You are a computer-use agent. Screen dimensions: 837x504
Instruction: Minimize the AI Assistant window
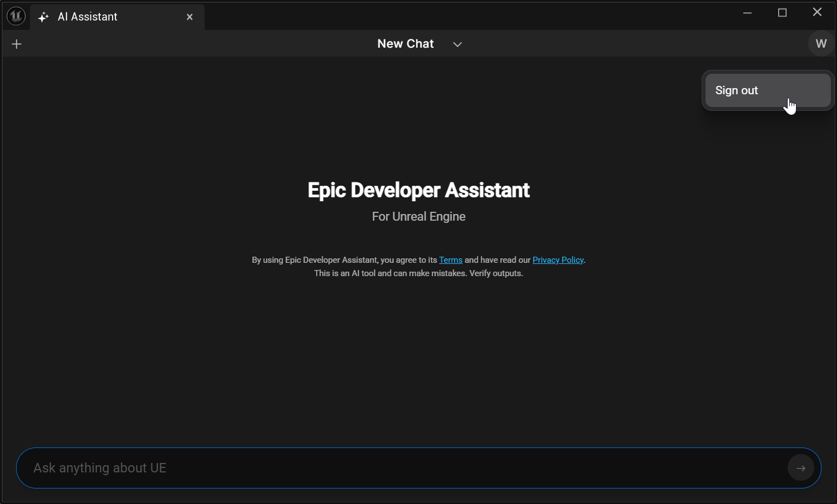point(747,13)
